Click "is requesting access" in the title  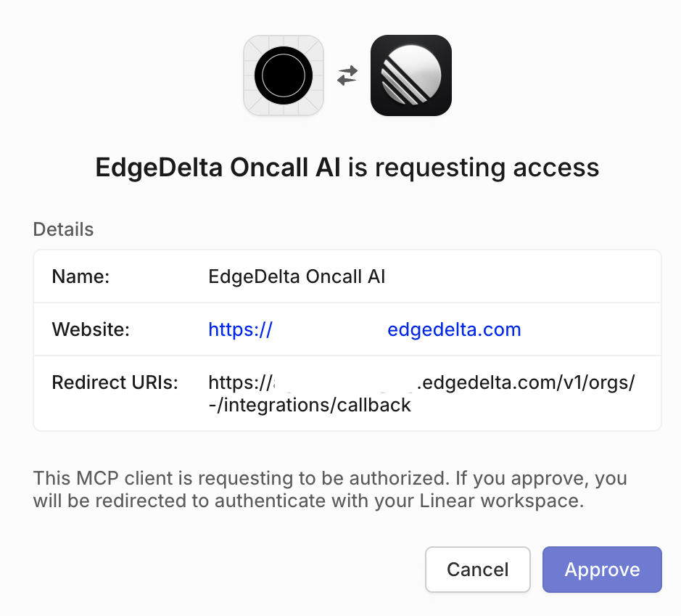pos(474,168)
